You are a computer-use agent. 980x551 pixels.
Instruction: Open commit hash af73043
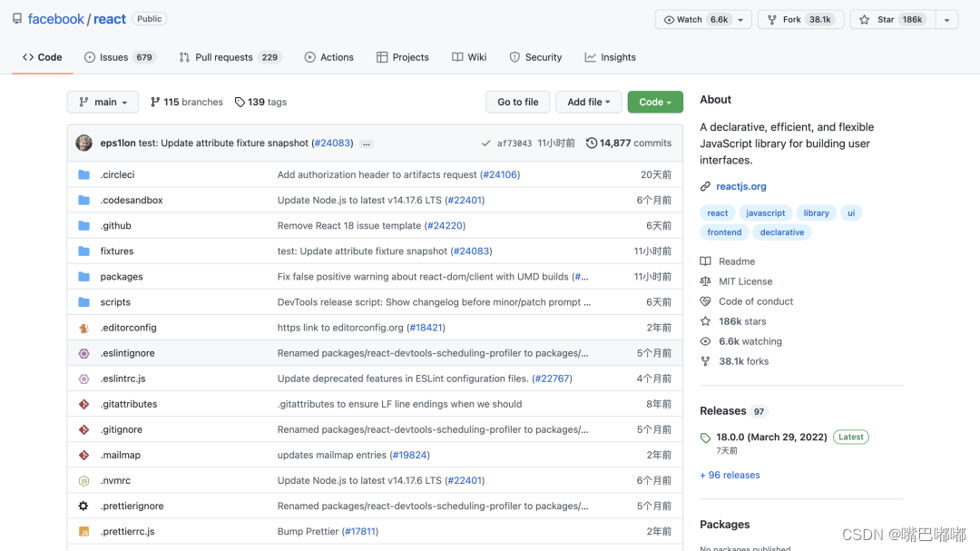[514, 143]
